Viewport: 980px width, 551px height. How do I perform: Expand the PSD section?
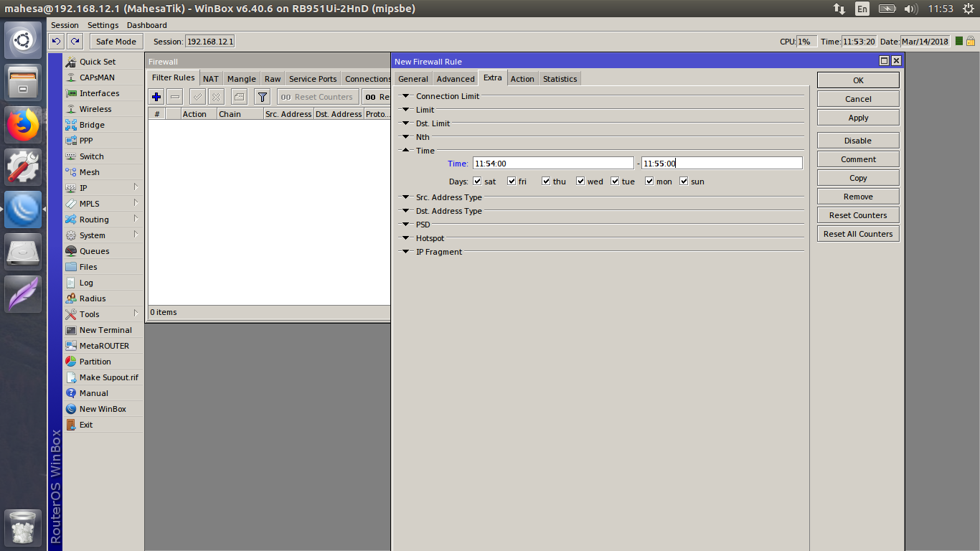point(405,225)
